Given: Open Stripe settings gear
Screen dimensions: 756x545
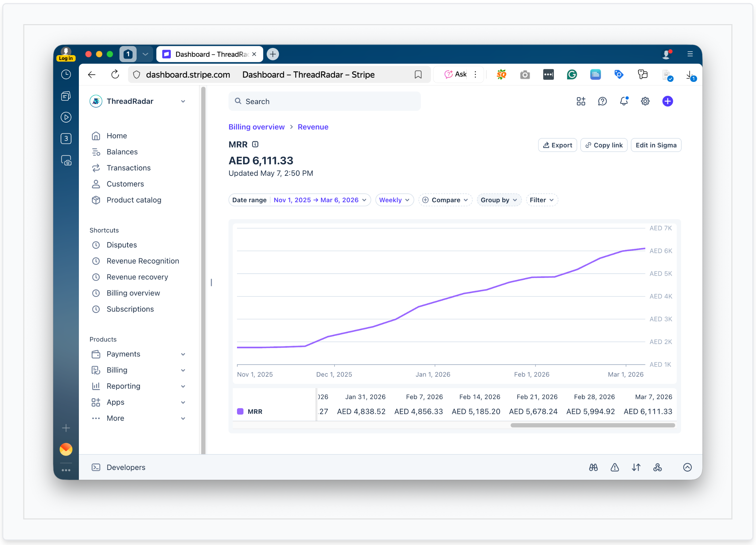Looking at the screenshot, I should coord(645,101).
